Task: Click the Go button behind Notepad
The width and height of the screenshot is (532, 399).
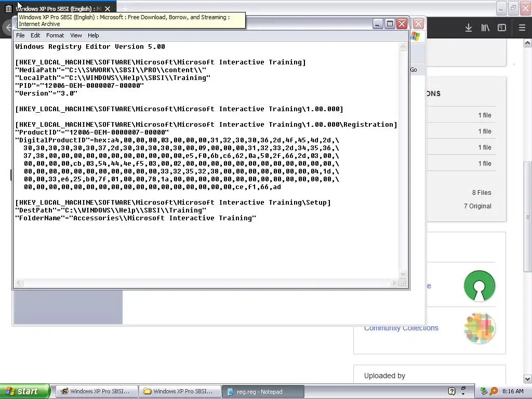Action: click(414, 70)
